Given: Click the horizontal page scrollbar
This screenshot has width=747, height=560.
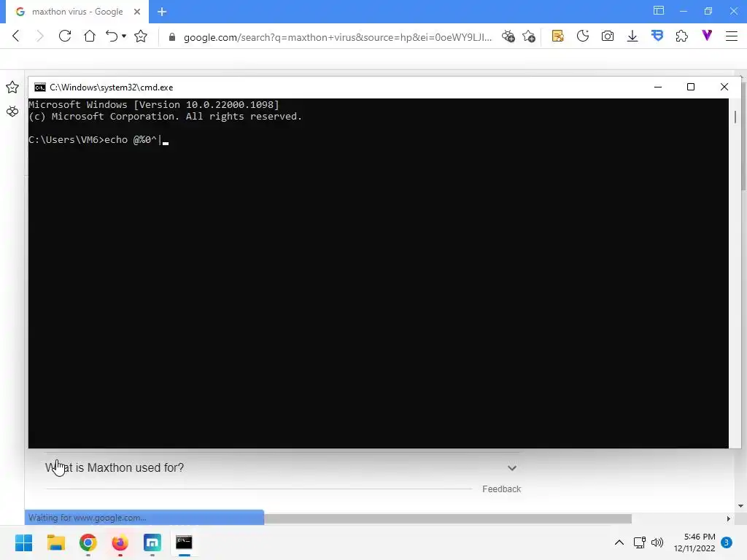Looking at the screenshot, I should point(448,518).
